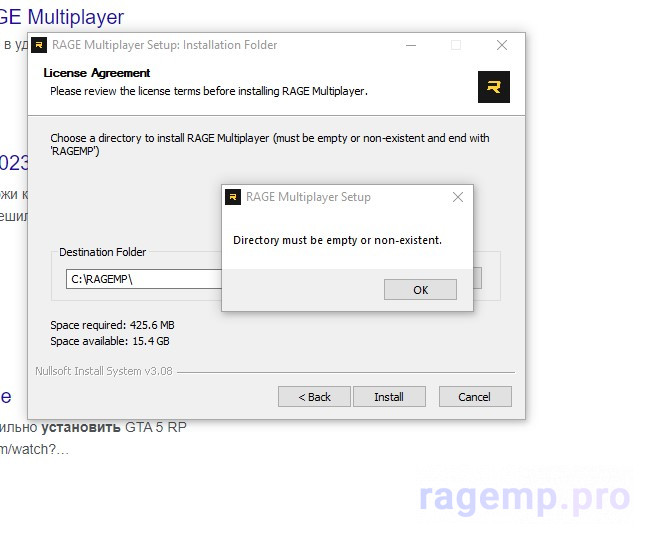646x539 pixels.
Task: Close the Installation Folder setup window
Action: tap(502, 45)
